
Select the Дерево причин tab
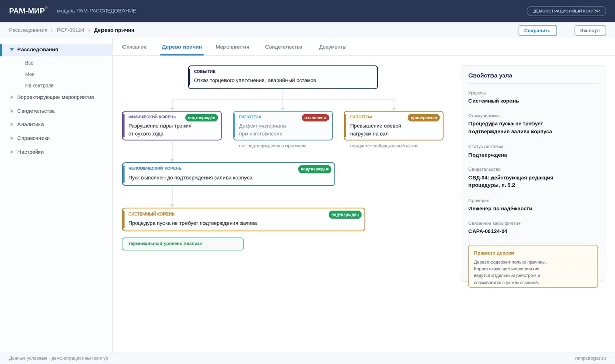pyautogui.click(x=182, y=47)
